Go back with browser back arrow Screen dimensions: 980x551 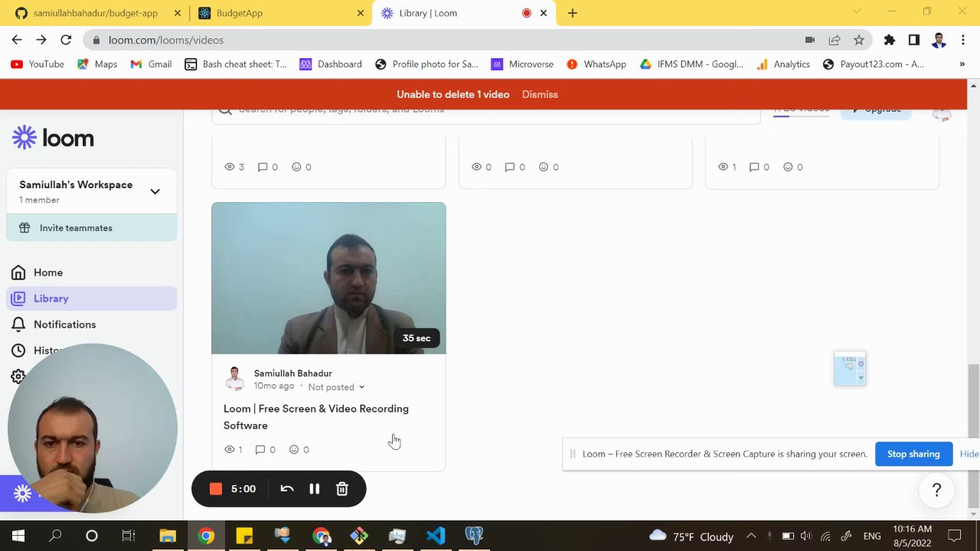click(x=17, y=40)
